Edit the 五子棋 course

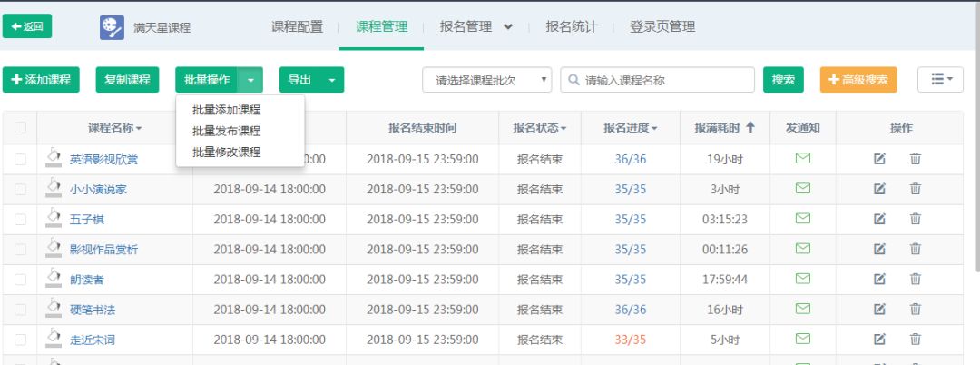[x=879, y=219]
